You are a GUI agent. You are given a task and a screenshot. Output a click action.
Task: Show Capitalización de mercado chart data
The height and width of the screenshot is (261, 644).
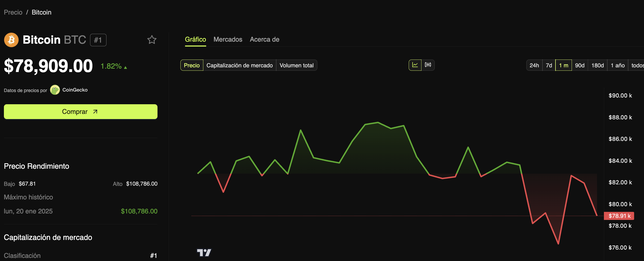click(x=239, y=65)
